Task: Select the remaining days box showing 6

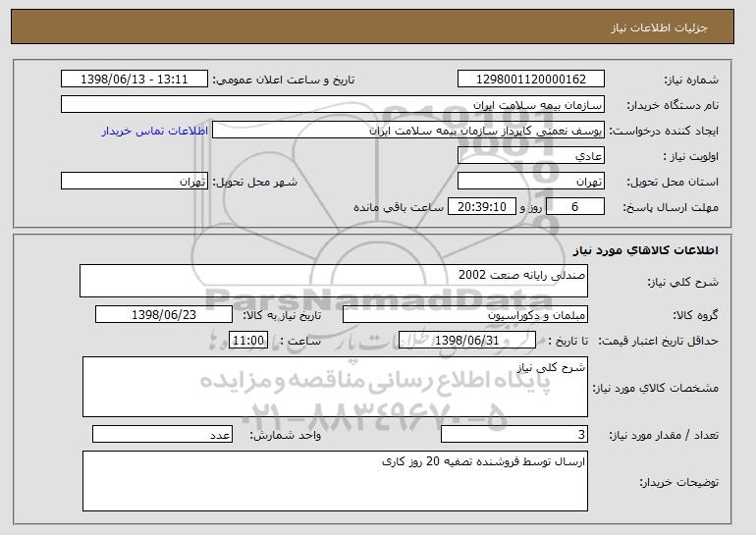Action: click(x=575, y=207)
